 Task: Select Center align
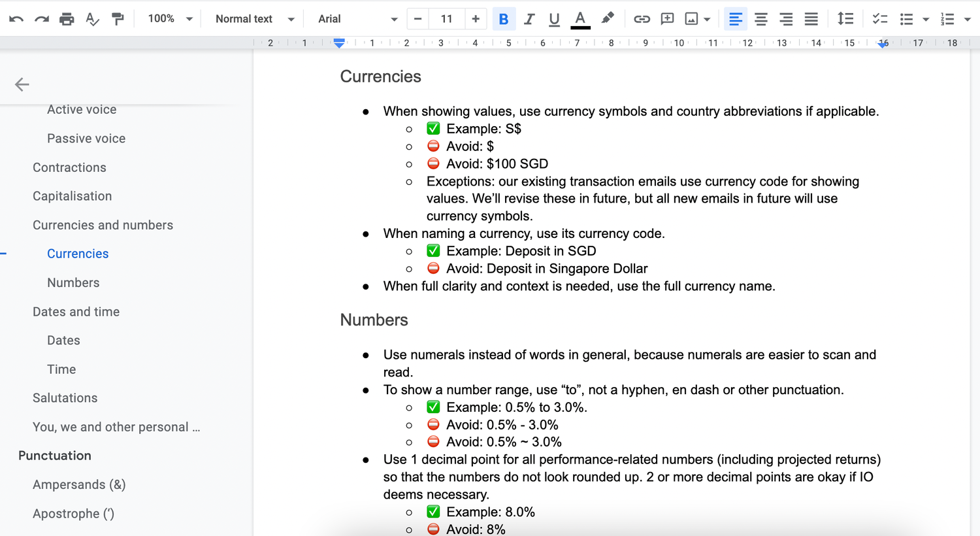click(x=761, y=19)
